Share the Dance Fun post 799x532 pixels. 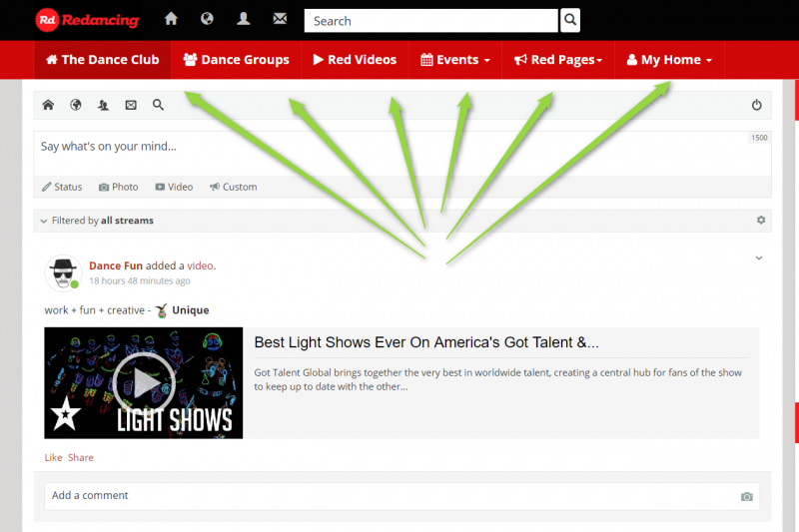(x=81, y=458)
